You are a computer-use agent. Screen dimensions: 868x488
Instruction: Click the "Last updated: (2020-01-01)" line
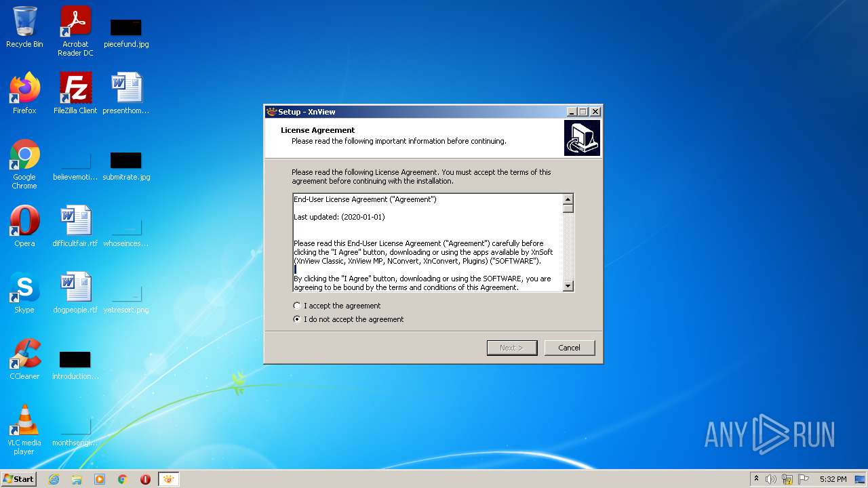click(x=339, y=217)
